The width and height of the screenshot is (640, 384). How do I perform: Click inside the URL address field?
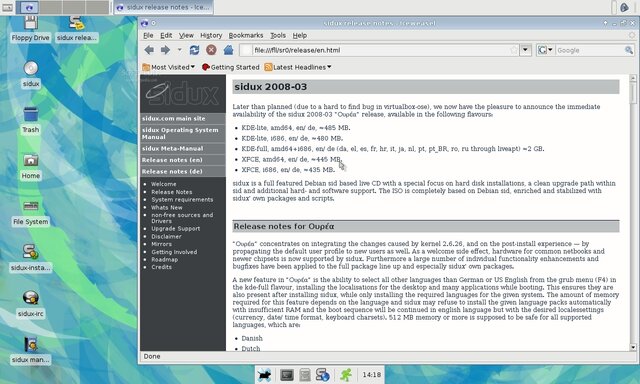(x=380, y=50)
